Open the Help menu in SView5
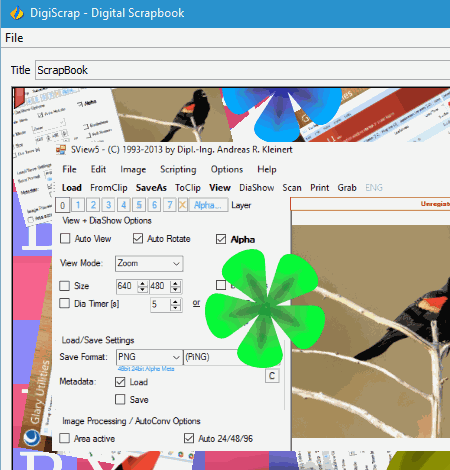 (x=267, y=170)
